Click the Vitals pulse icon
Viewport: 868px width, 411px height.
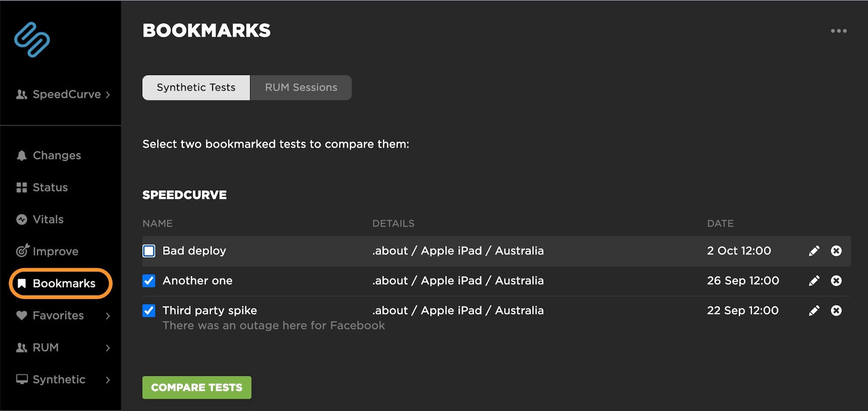[x=21, y=220]
